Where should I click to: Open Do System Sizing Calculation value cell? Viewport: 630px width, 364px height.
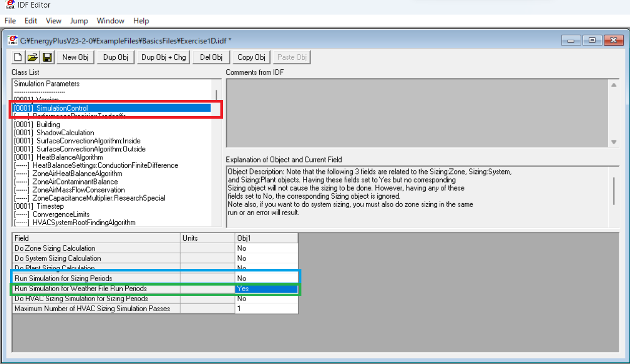(266, 258)
